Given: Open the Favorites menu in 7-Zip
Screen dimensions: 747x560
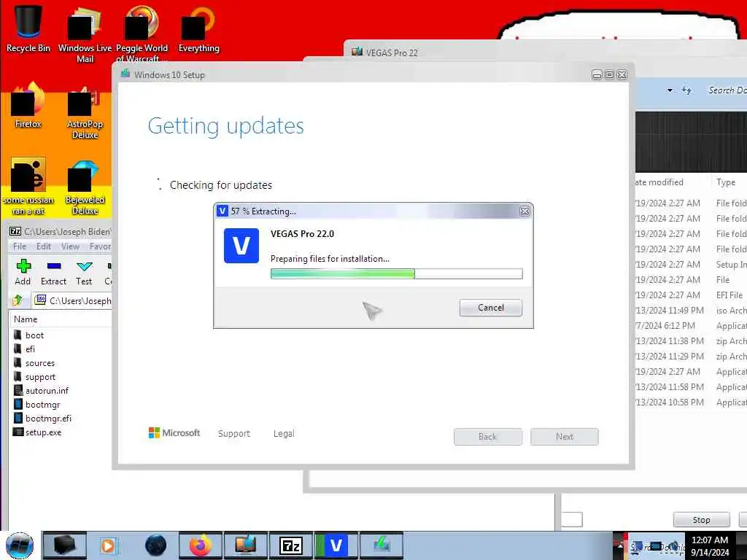Looking at the screenshot, I should pyautogui.click(x=100, y=246).
